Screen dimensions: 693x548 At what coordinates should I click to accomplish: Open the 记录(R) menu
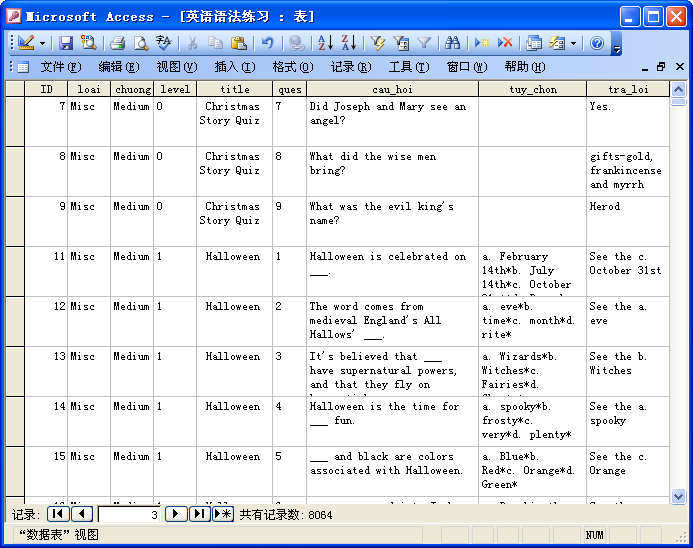coord(351,67)
